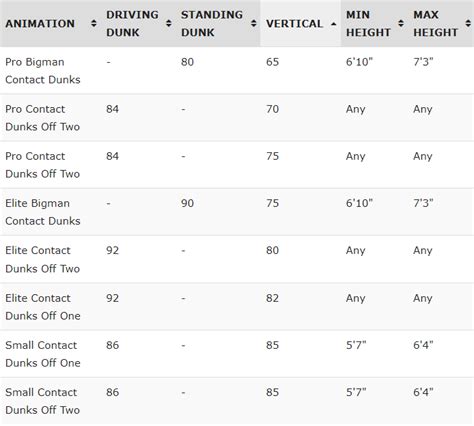Sort by MAX HEIGHT header label

pyautogui.click(x=435, y=24)
